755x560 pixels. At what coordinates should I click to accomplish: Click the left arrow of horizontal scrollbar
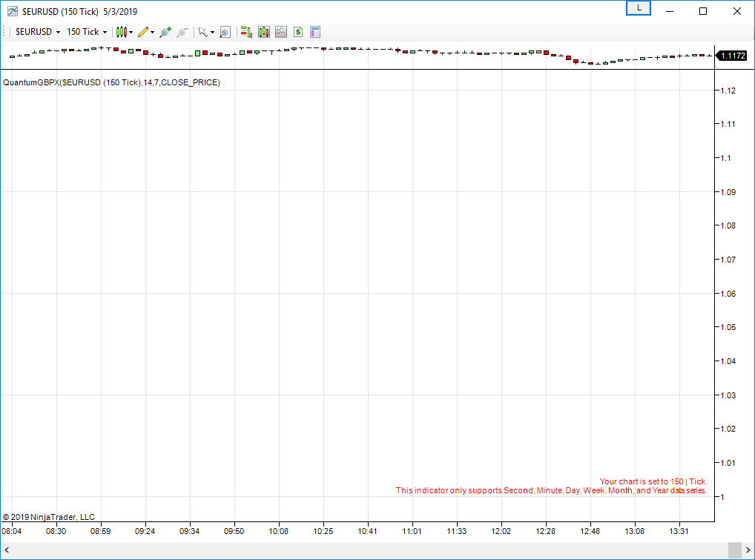(x=7, y=550)
